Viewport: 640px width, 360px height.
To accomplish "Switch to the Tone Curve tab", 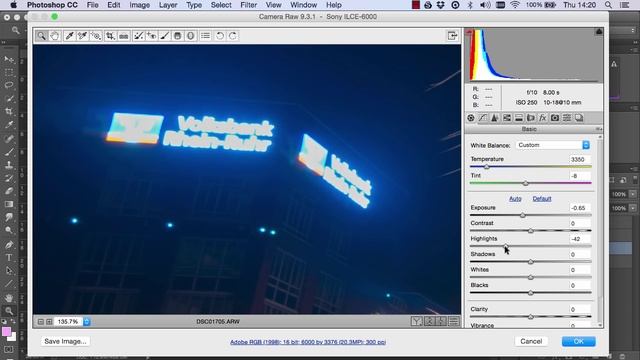I will click(483, 118).
